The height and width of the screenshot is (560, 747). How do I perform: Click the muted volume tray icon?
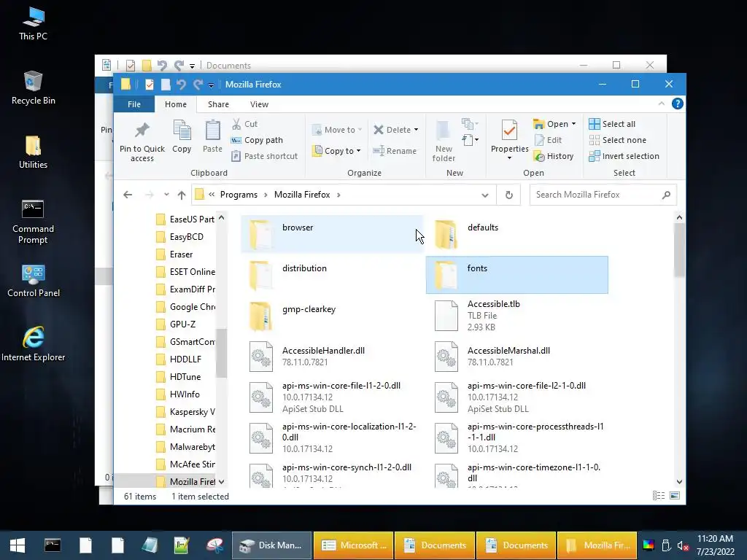click(683, 545)
